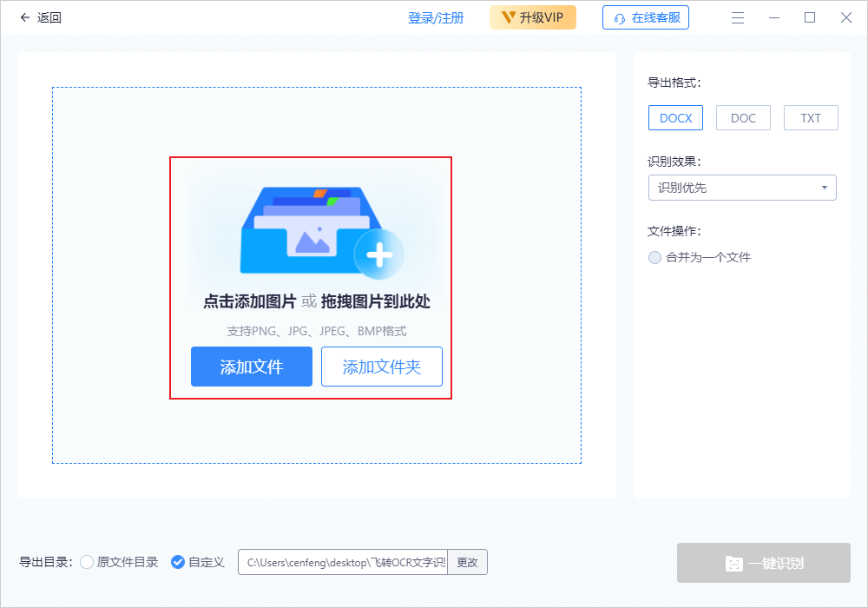Viewport: 868px width, 608px height.
Task: Choose TXT export format
Action: [x=811, y=118]
